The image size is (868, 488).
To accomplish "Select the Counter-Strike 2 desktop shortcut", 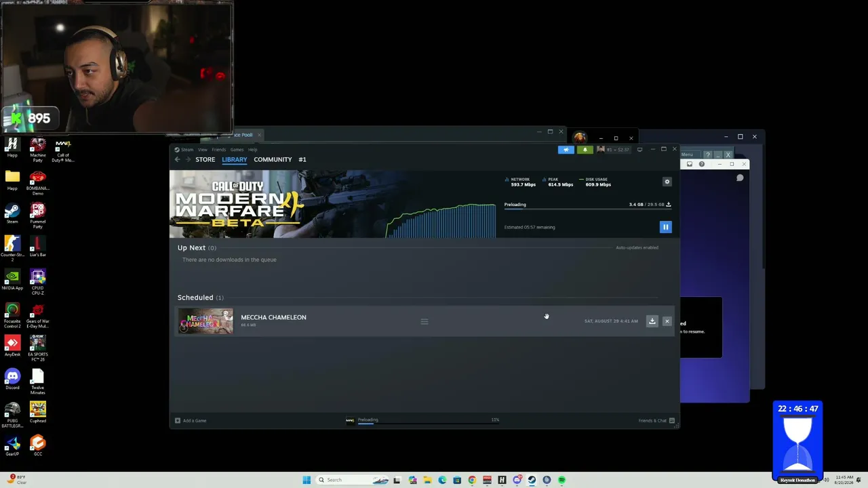I will (x=12, y=247).
